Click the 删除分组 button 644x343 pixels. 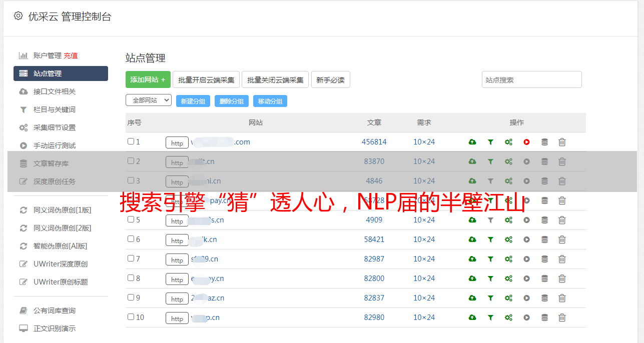232,101
